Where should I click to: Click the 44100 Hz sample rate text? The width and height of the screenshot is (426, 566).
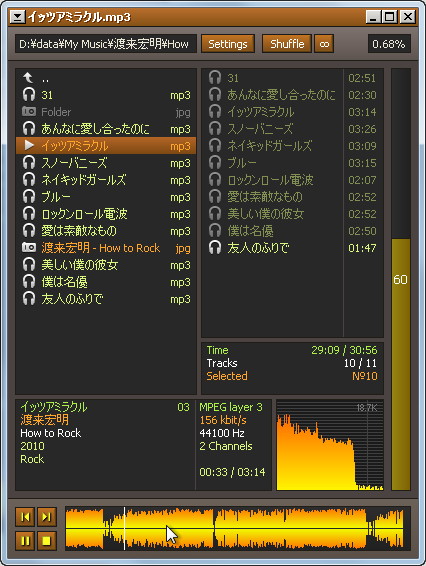coord(222,433)
